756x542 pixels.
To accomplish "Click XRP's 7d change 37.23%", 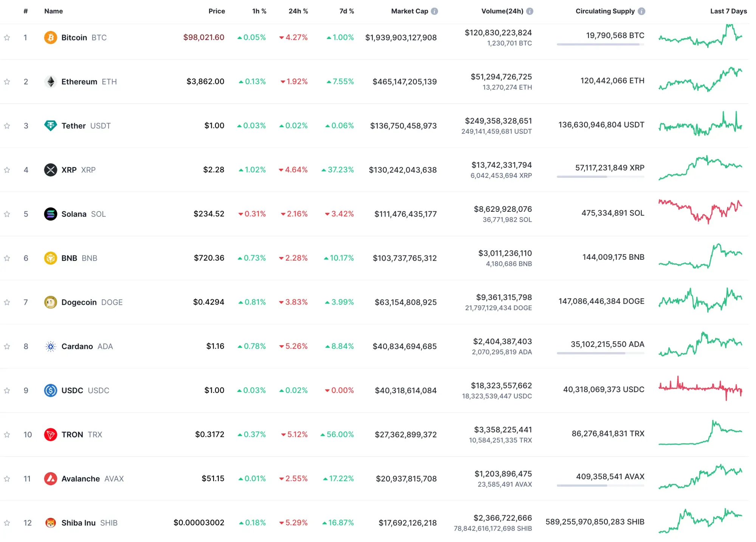I will (338, 170).
